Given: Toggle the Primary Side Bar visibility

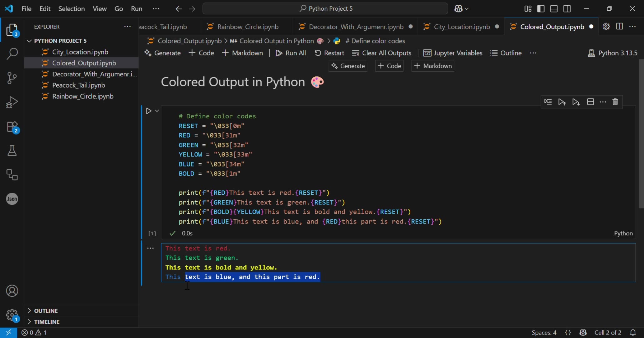Looking at the screenshot, I should [541, 8].
